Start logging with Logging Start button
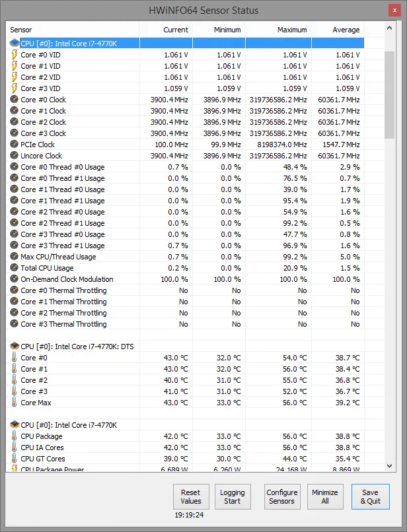The image size is (407, 532). tap(232, 497)
